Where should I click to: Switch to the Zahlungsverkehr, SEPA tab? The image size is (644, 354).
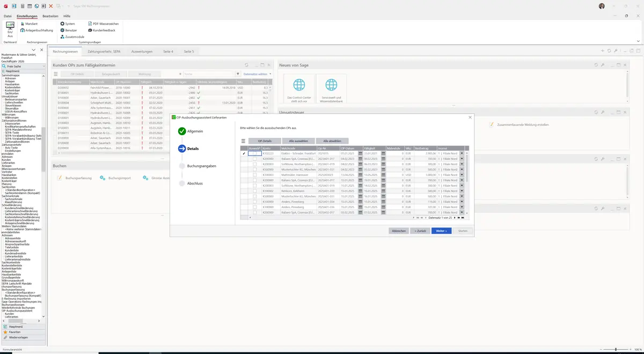coord(104,51)
